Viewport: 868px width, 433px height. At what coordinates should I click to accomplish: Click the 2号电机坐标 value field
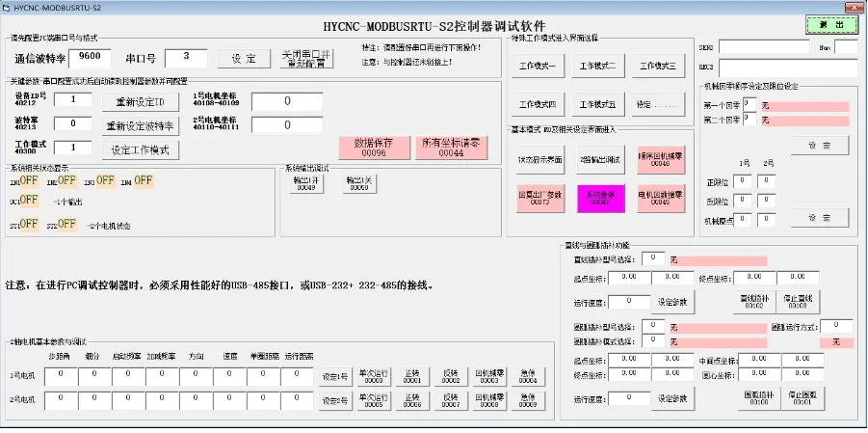coord(287,124)
